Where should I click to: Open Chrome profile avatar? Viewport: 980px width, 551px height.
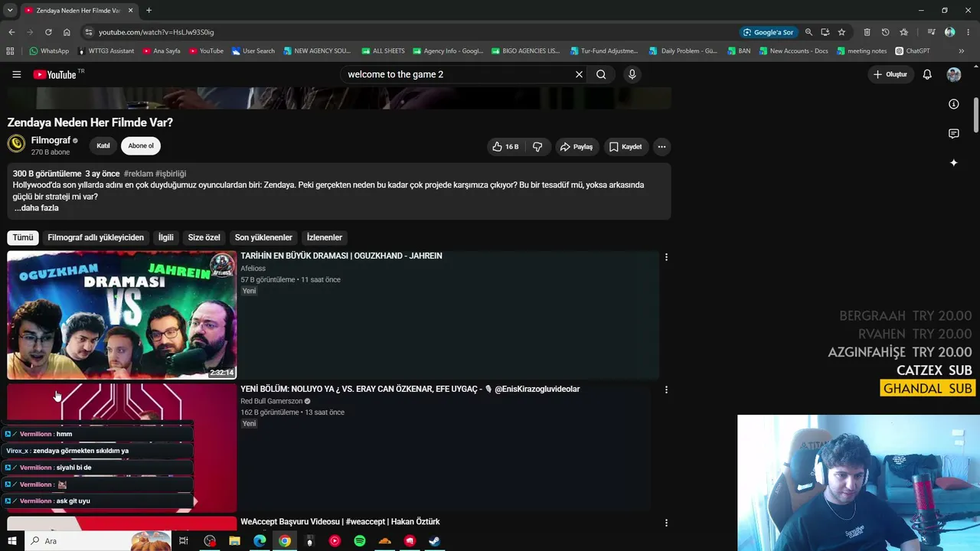pos(950,32)
